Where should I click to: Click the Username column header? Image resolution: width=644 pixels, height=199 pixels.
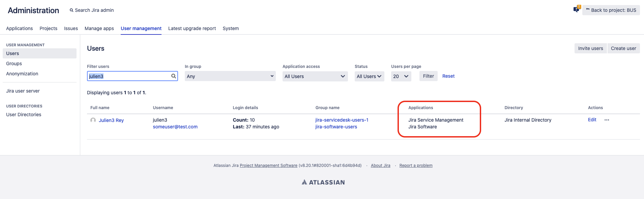pos(163,108)
